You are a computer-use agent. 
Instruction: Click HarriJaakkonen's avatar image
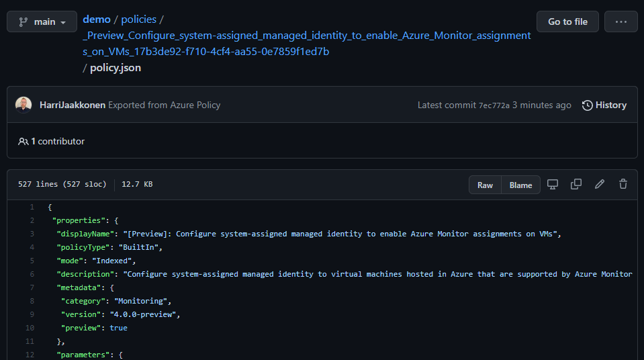click(24, 105)
